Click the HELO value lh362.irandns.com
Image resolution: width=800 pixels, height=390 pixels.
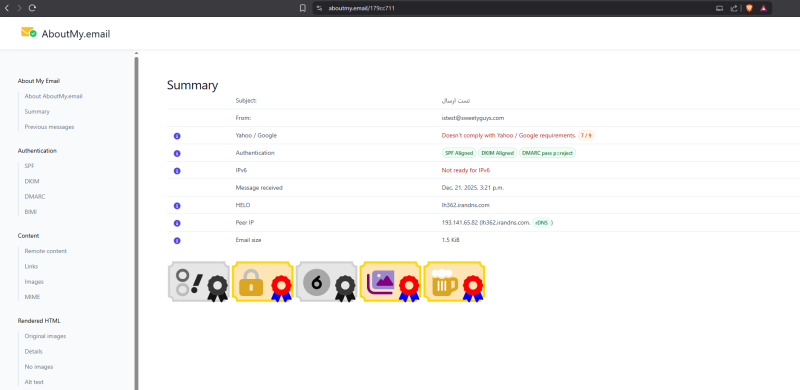click(465, 205)
